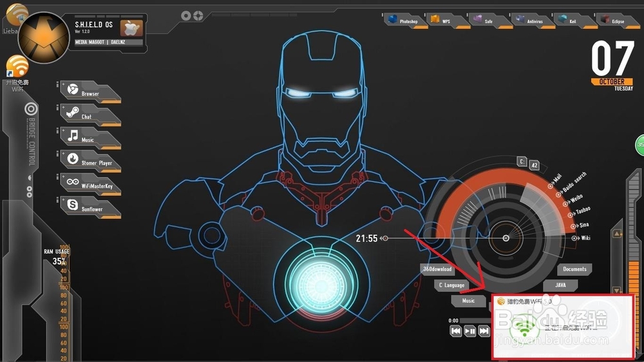Viewport: 644px width, 362px height.
Task: Open the Music folder button near the dial
Action: 468,301
